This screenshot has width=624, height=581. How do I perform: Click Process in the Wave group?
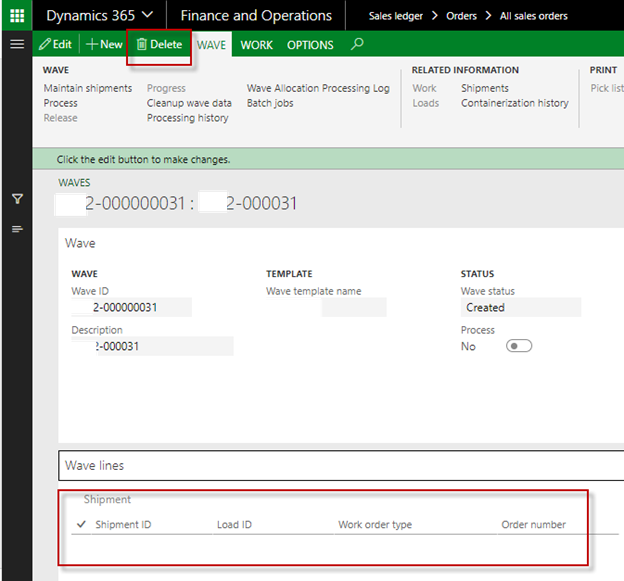(x=60, y=103)
